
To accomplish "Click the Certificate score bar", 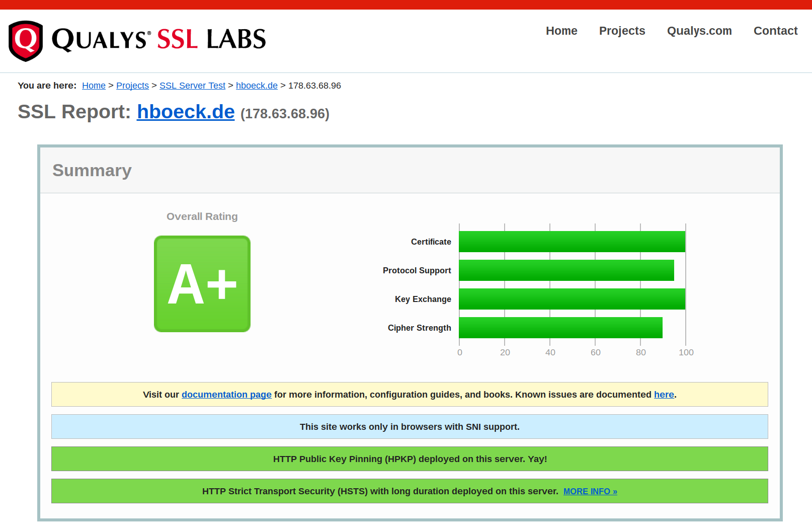I will 572,242.
